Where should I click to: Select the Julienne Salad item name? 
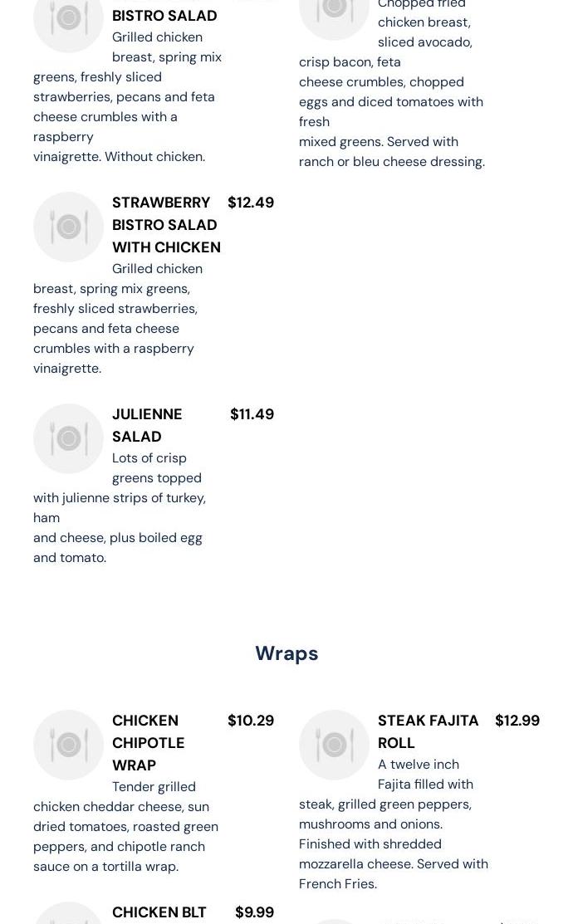coord(147,424)
